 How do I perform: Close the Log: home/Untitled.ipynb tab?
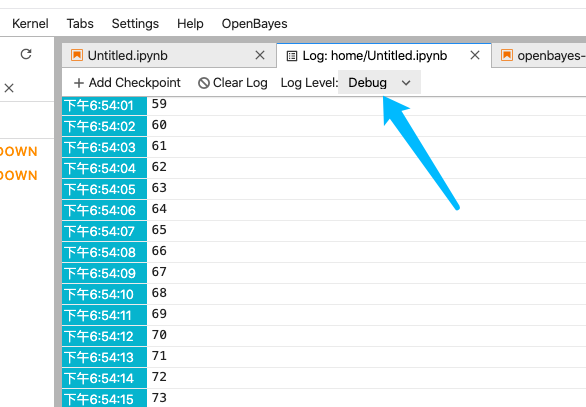coord(475,55)
